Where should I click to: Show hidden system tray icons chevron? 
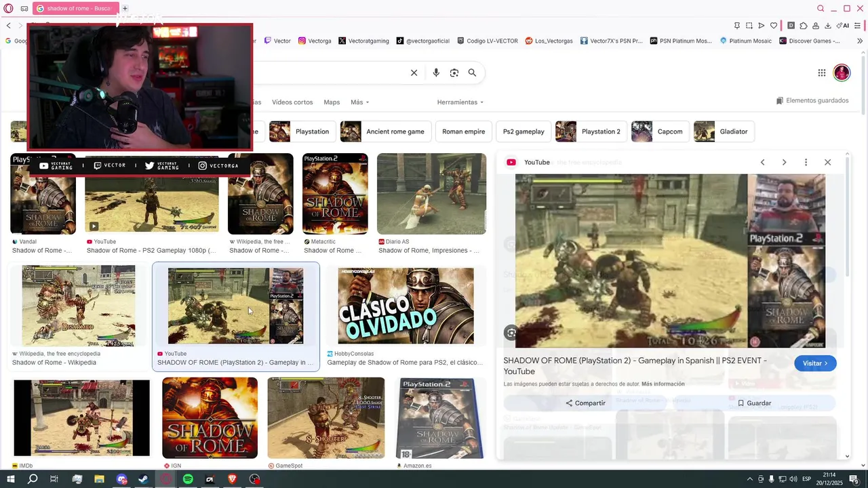749,479
